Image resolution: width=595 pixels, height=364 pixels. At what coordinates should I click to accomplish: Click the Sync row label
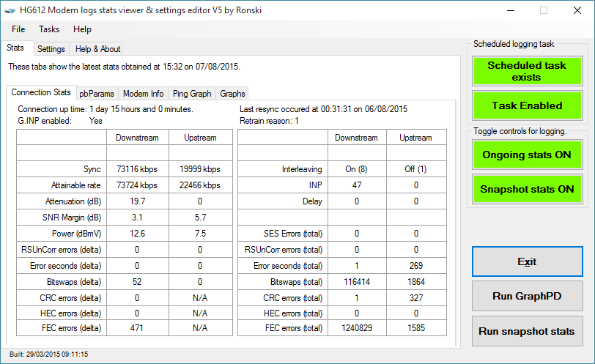point(92,169)
